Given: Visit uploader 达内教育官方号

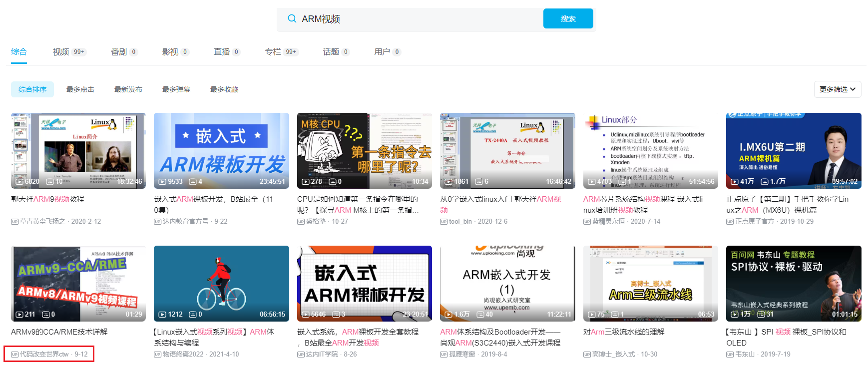Looking at the screenshot, I should click(x=186, y=221).
